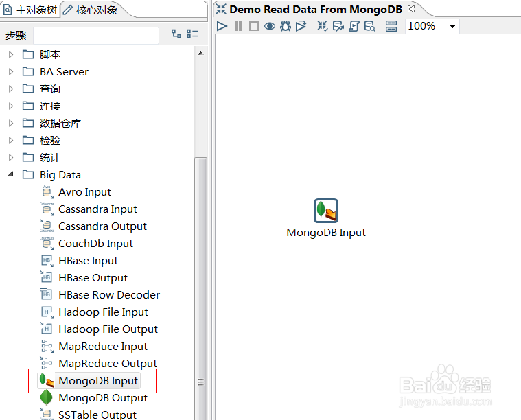Click the 连接 folder label

tap(50, 106)
